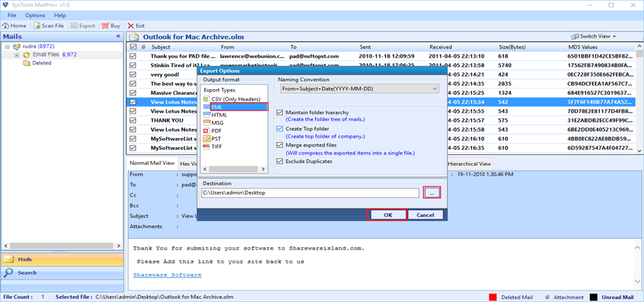This screenshot has width=644, height=302.
Task: Open the Help menu
Action: click(60, 15)
